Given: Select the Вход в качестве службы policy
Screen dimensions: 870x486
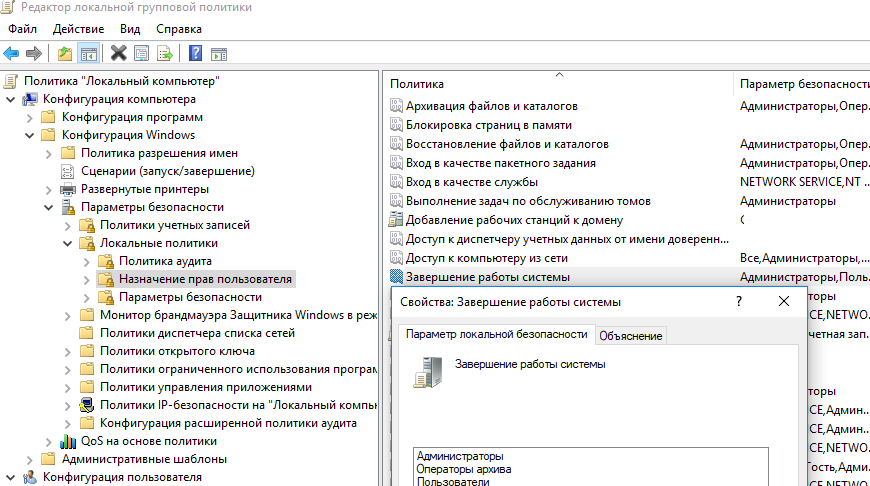Looking at the screenshot, I should point(471,182).
